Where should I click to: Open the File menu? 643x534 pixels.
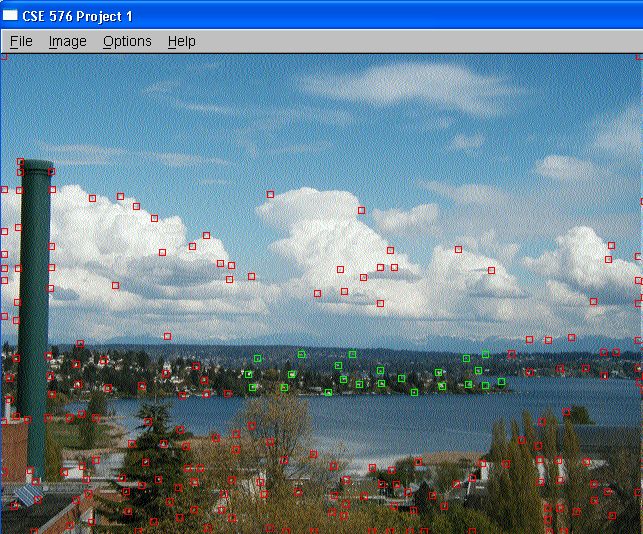coord(21,41)
